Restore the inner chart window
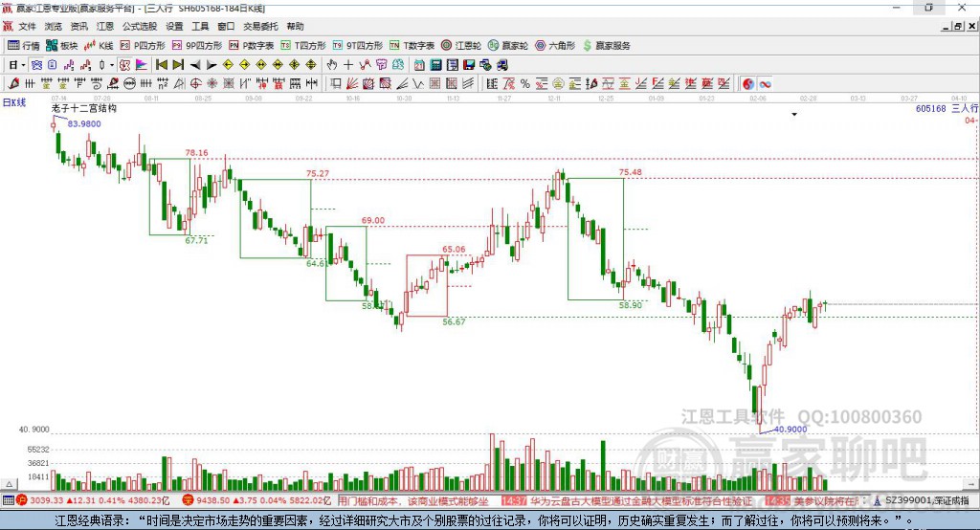980x530 pixels. (x=958, y=26)
